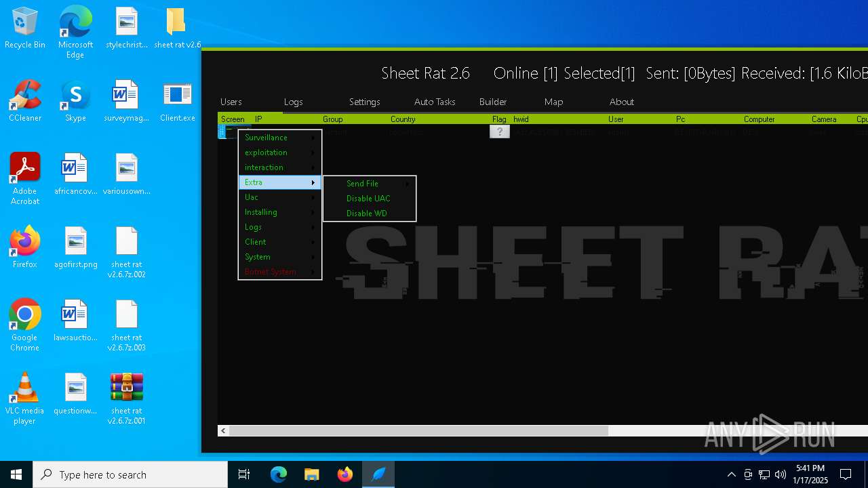This screenshot has width=868, height=488.
Task: Open the Recycle Bin desktop icon
Action: 25,28
